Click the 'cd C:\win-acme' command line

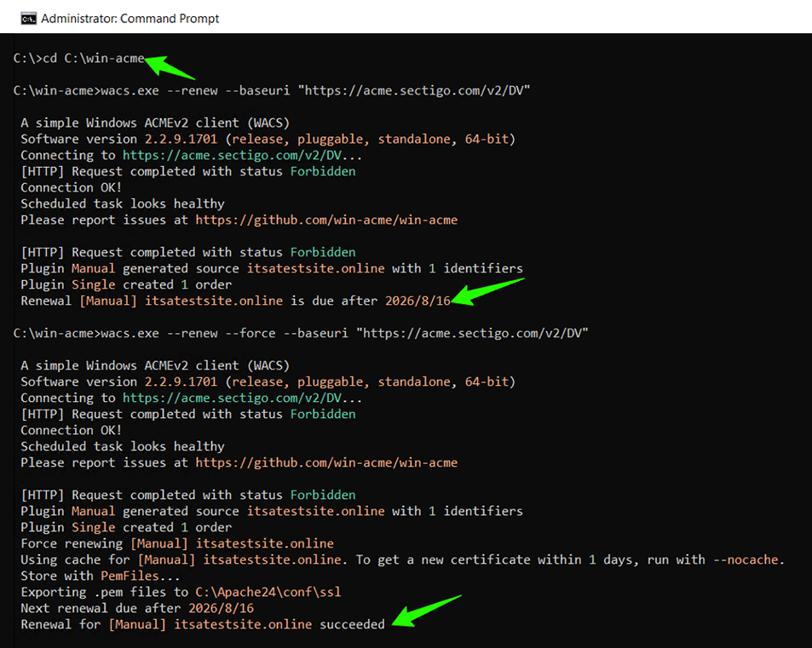coord(78,59)
